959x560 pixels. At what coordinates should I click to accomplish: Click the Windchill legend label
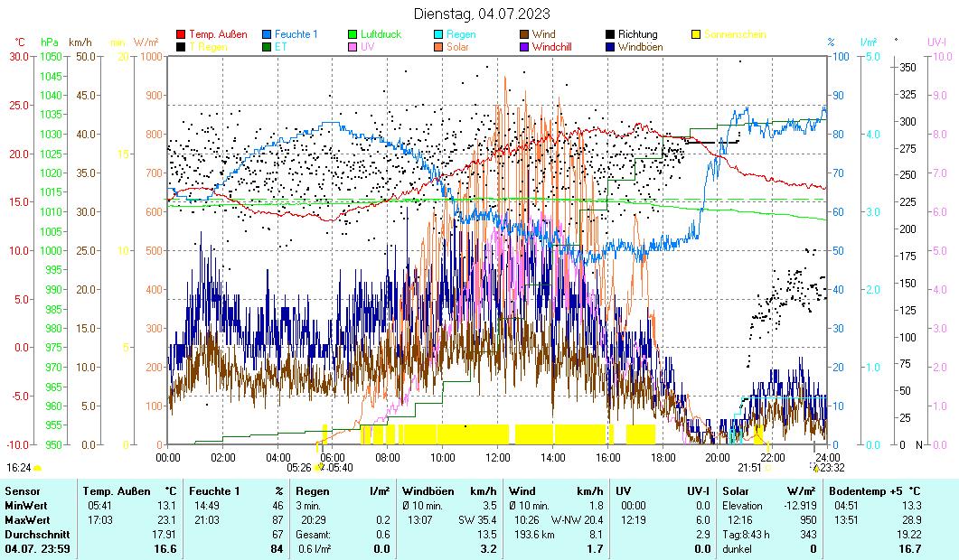[x=551, y=47]
